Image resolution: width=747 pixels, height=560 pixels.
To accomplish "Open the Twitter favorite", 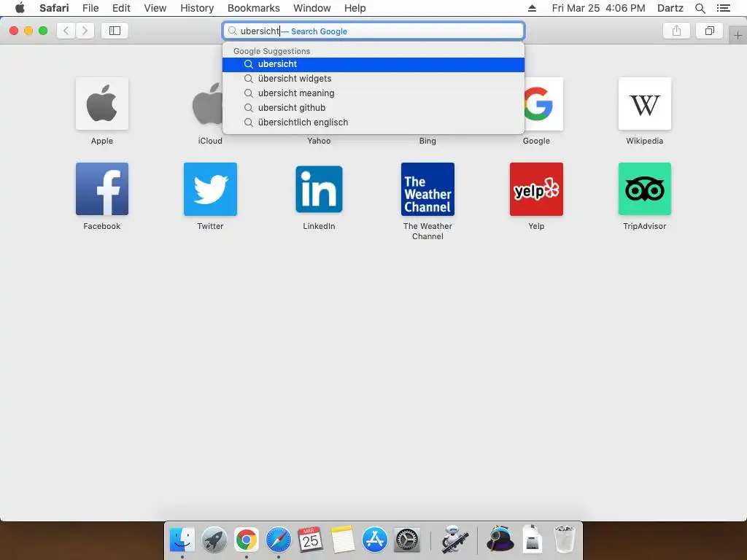I will [x=210, y=189].
